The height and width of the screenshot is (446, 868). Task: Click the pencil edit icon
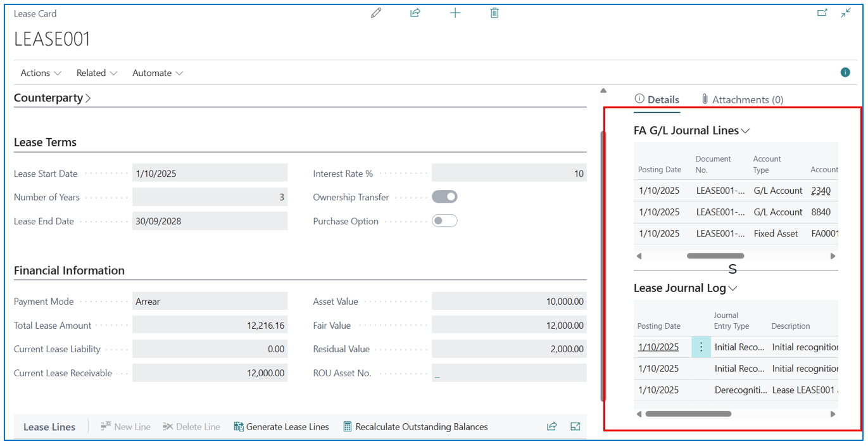coord(376,13)
